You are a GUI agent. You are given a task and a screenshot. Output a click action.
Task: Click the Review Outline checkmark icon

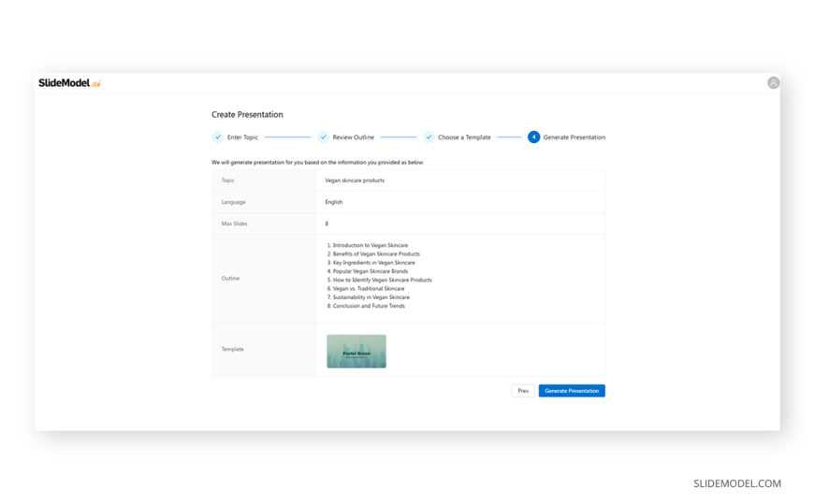pyautogui.click(x=323, y=137)
